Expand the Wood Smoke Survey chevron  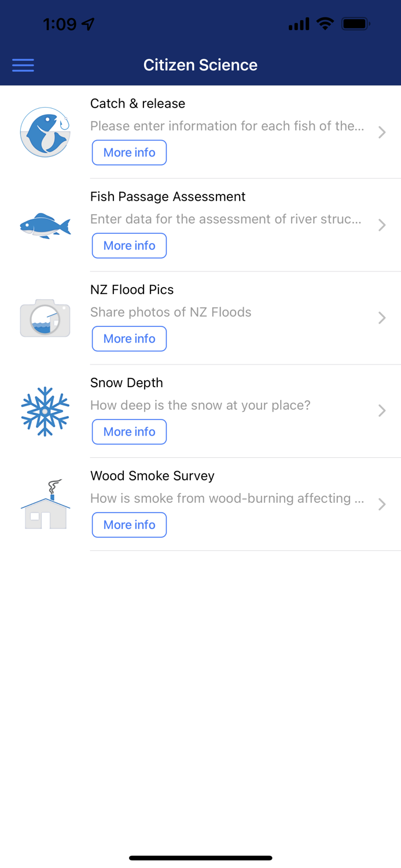tap(381, 504)
